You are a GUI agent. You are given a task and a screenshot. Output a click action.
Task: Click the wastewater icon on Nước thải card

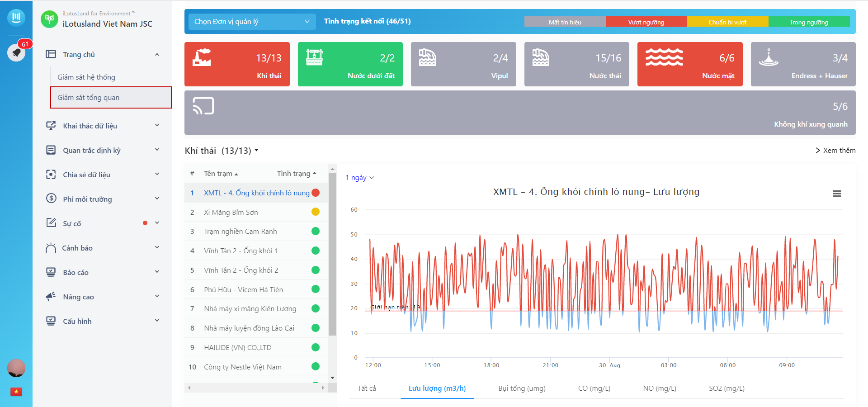click(x=541, y=57)
